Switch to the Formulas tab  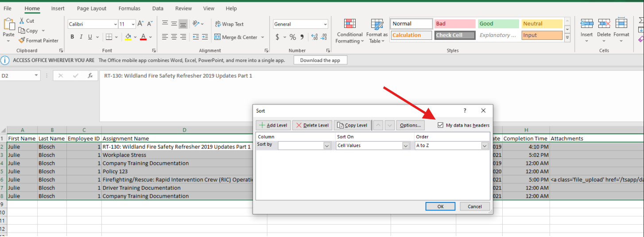pos(129,8)
